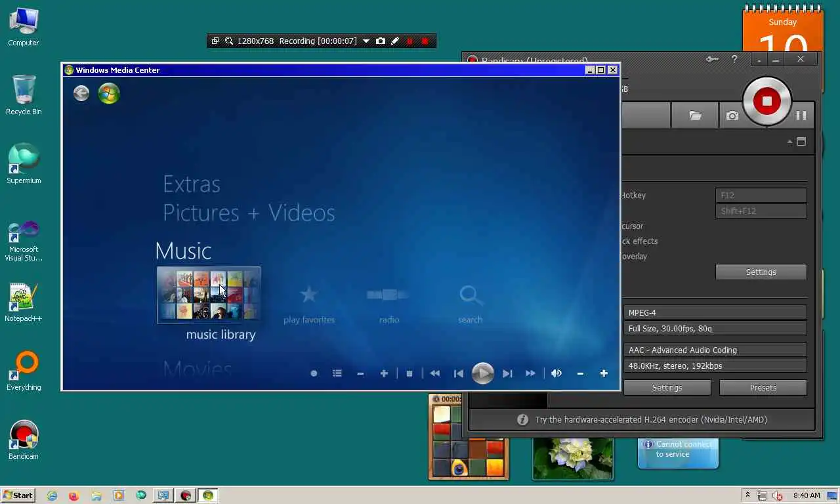Select the Extras menu
Viewport: 840px width, 504px height.
[192, 184]
